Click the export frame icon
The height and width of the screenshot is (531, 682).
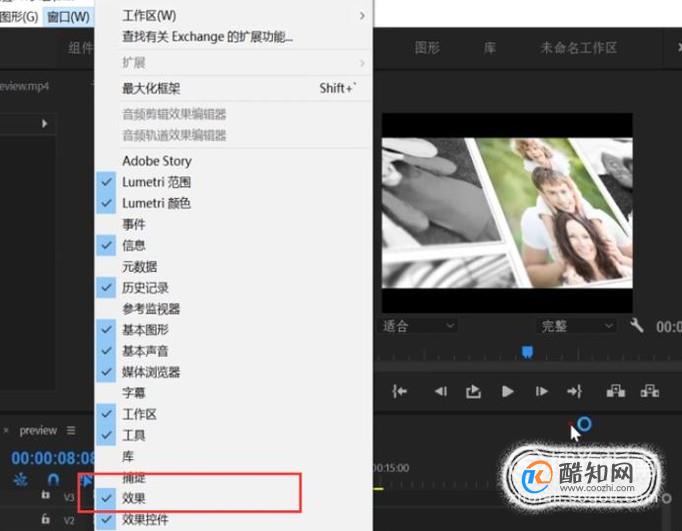coord(473,391)
